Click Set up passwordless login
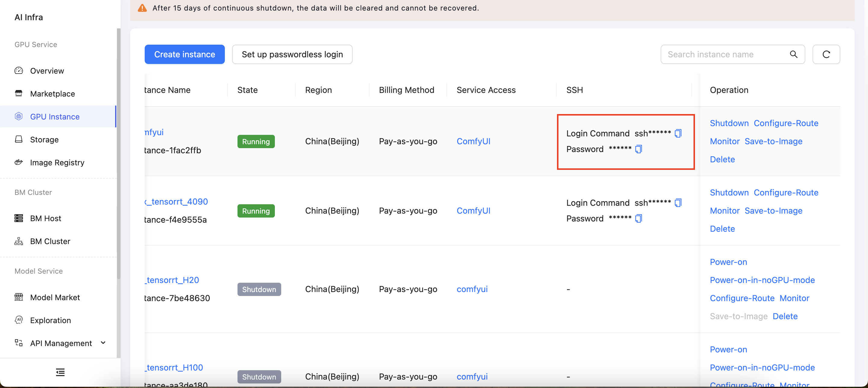868x388 pixels. pos(292,54)
